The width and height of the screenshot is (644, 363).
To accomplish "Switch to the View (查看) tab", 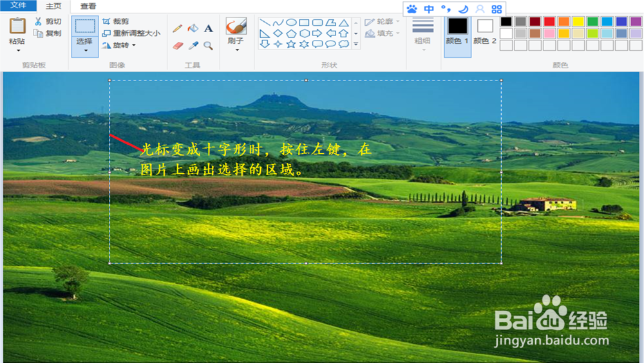I will (x=88, y=6).
